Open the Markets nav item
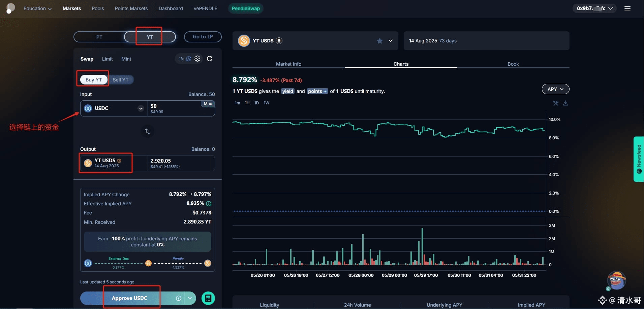The width and height of the screenshot is (644, 309). click(x=72, y=8)
